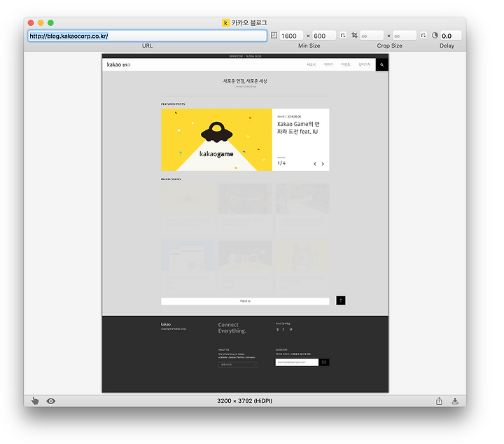Screen dimensions: 504x444
Task: Go to the next featured post arrow
Action: [323, 164]
